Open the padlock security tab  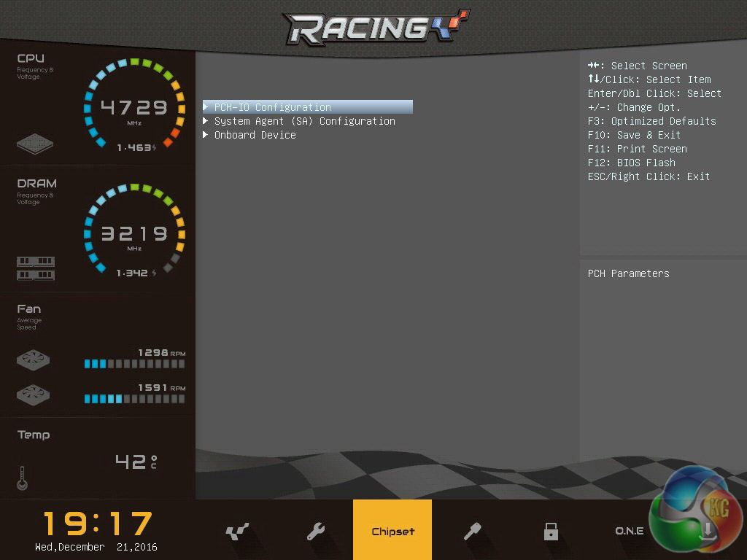551,532
